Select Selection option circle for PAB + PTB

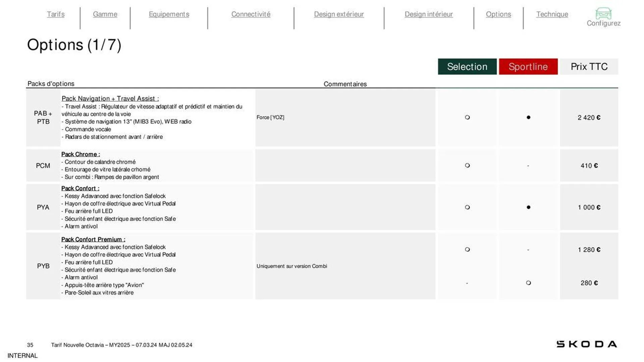tap(467, 117)
